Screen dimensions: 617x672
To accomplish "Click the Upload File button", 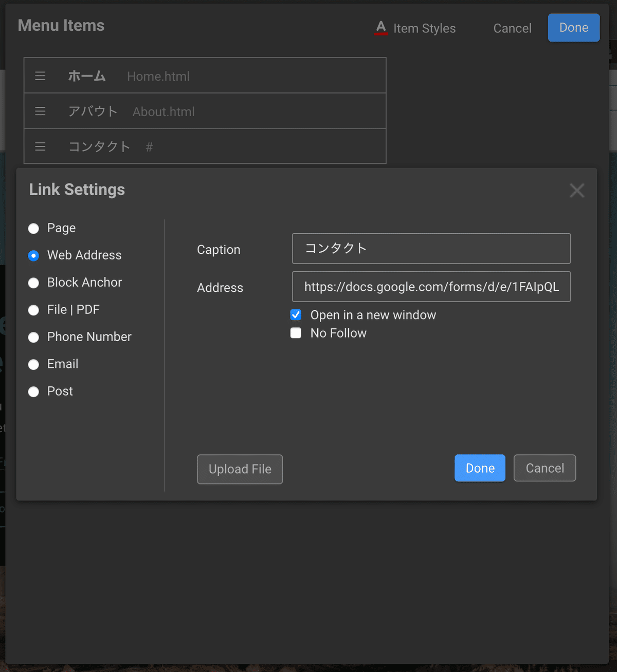I will 240,469.
